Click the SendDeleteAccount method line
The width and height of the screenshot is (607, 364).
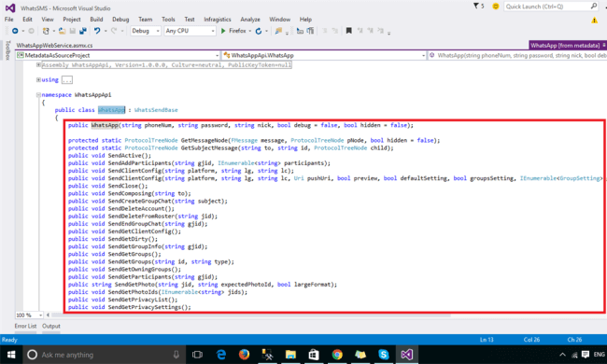coord(121,209)
